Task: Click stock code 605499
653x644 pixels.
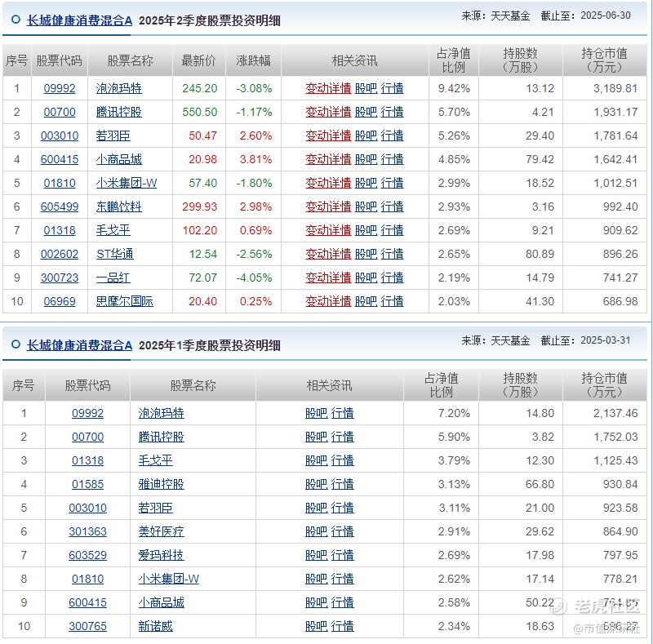Action: pos(60,207)
